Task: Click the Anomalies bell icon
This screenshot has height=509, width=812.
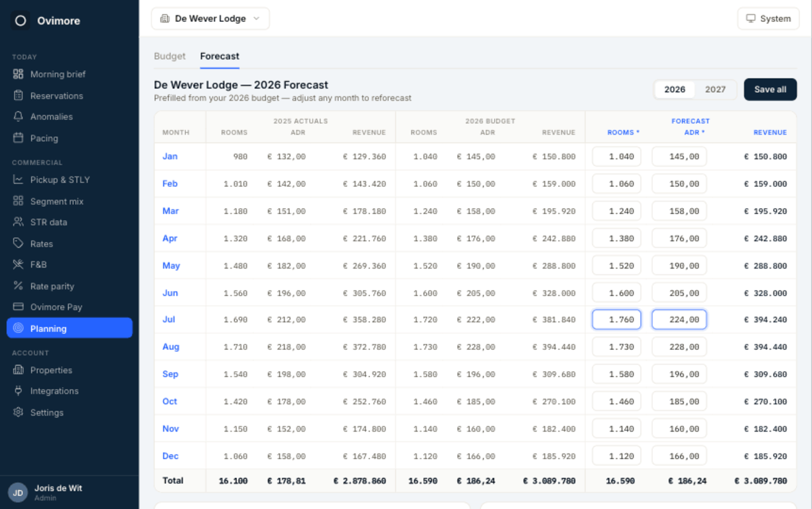Action: pos(19,117)
